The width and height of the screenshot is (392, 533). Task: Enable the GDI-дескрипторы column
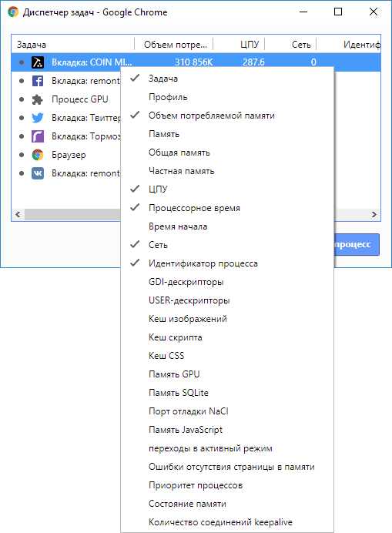227,282
